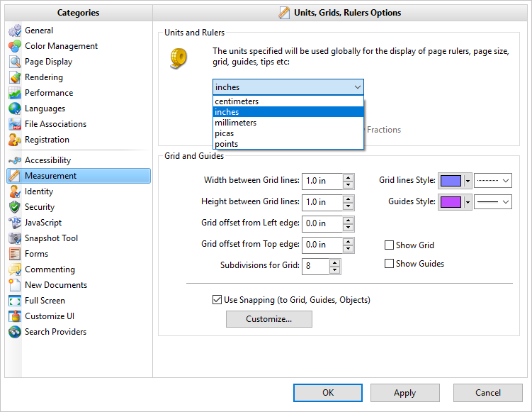Open the Commenting speech bubble icon
This screenshot has width=532, height=412.
tap(15, 269)
